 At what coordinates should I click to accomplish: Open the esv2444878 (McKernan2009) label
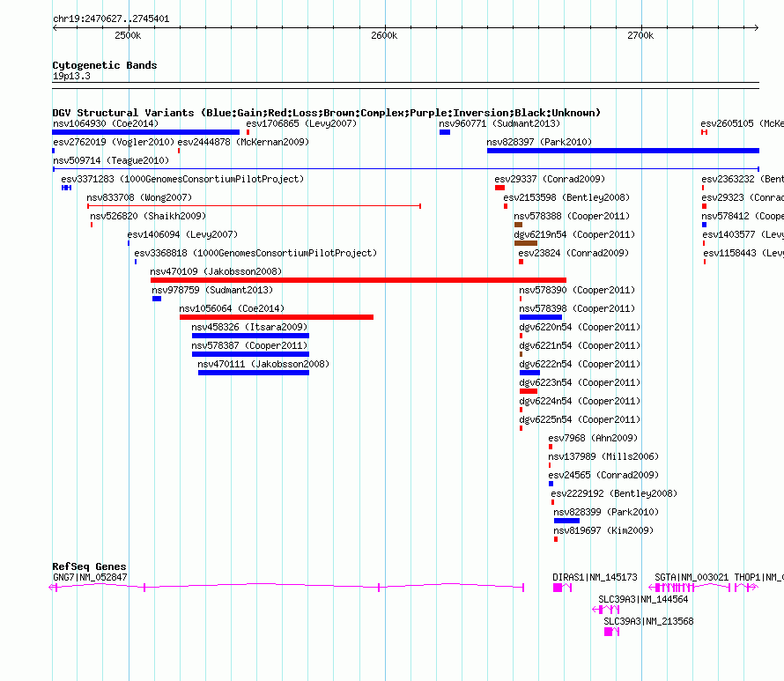(243, 142)
